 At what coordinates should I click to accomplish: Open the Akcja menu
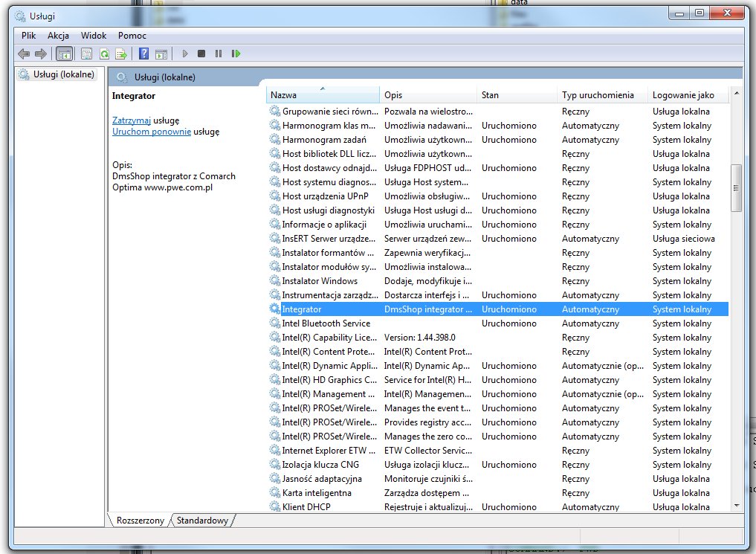(x=58, y=35)
